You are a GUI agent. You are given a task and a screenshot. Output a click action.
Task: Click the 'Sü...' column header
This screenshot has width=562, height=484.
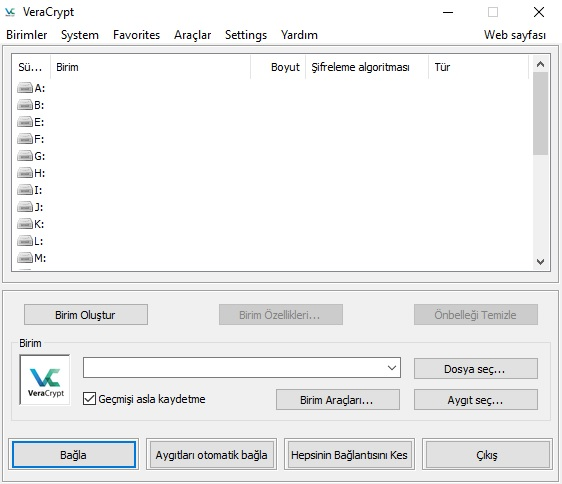click(x=31, y=67)
